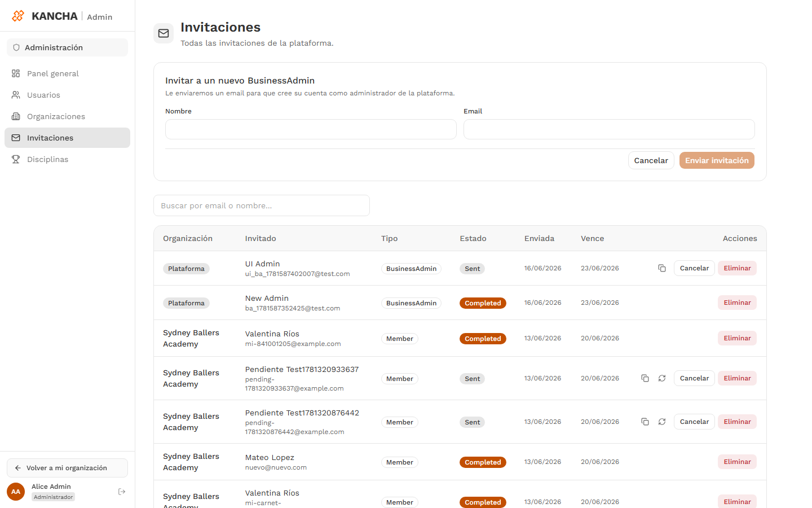Click the Vence column header
Image resolution: width=812 pixels, height=508 pixels.
click(x=592, y=238)
